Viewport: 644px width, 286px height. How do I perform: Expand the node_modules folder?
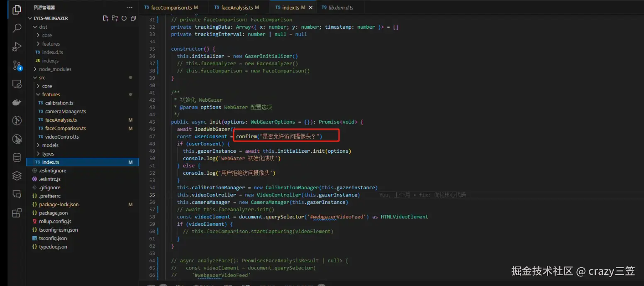pos(55,69)
